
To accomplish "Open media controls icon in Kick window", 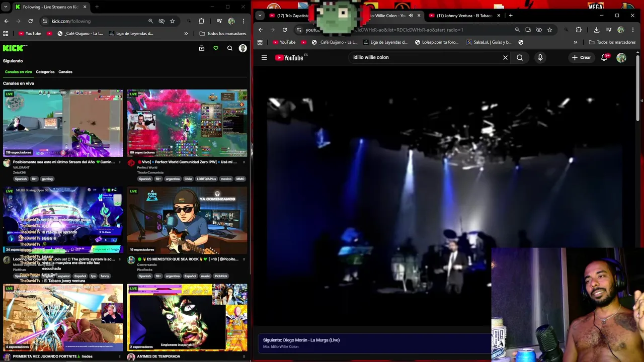I will [219, 21].
